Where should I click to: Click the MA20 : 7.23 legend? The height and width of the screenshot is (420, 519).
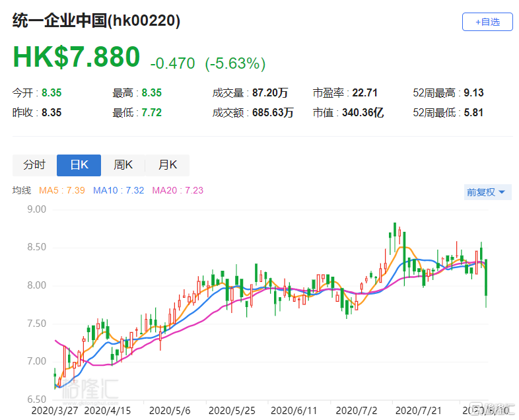pos(178,190)
